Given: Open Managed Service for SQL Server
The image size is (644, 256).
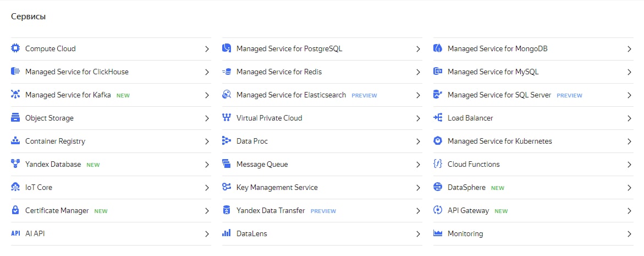Looking at the screenshot, I should click(533, 95).
